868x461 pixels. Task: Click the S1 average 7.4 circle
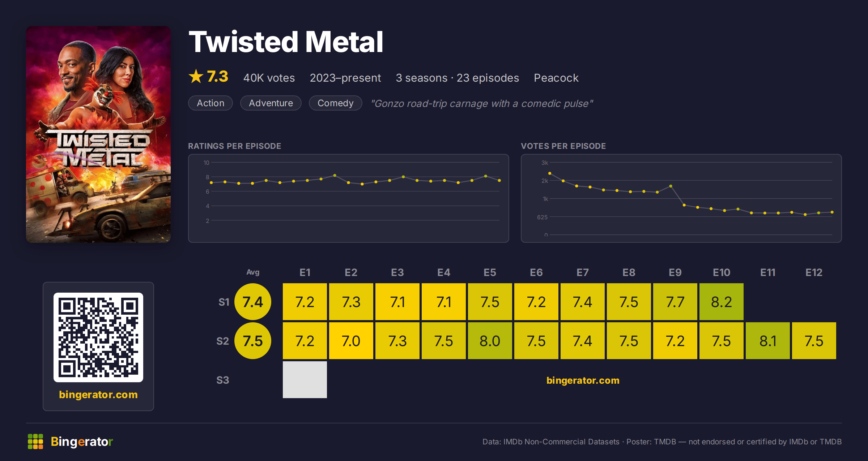253,302
